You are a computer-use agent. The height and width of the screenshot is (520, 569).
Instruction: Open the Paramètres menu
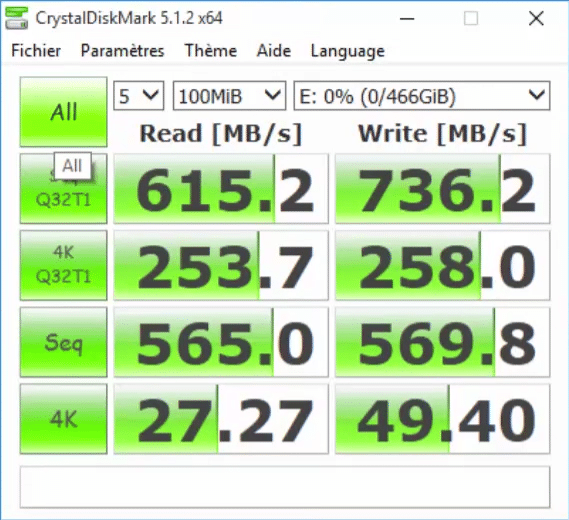coord(122,50)
